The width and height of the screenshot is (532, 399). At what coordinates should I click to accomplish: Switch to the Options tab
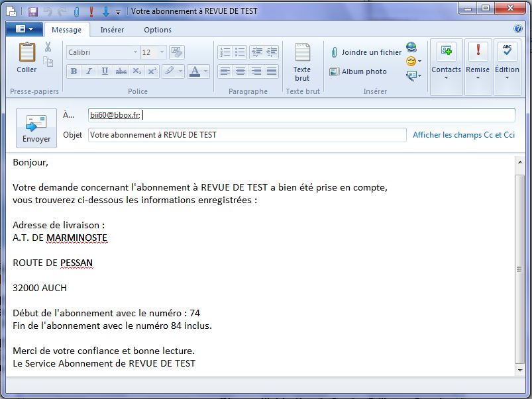pos(158,30)
